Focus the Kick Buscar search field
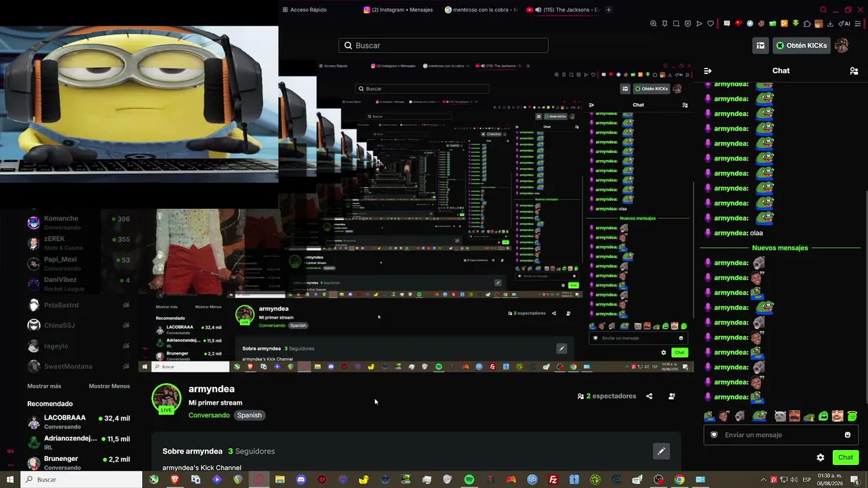 coord(443,45)
